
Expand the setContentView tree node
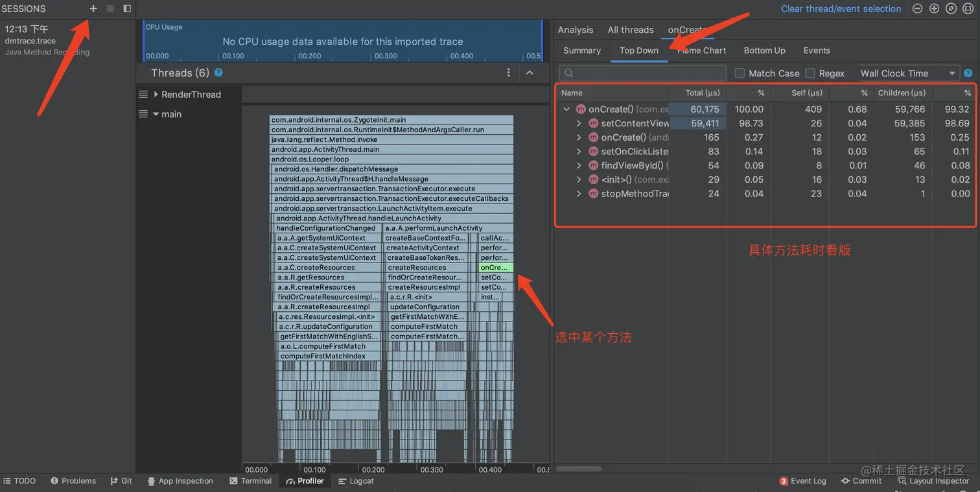(x=579, y=123)
